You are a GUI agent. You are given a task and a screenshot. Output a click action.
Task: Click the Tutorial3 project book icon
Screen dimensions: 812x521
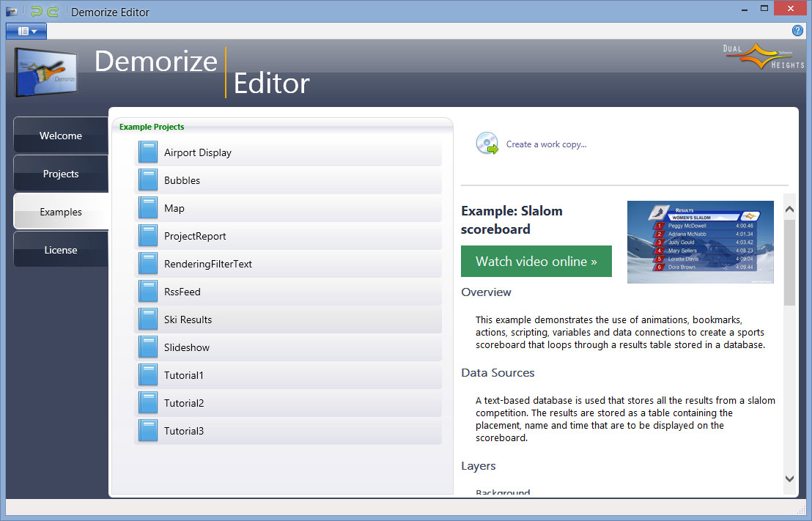pos(148,431)
